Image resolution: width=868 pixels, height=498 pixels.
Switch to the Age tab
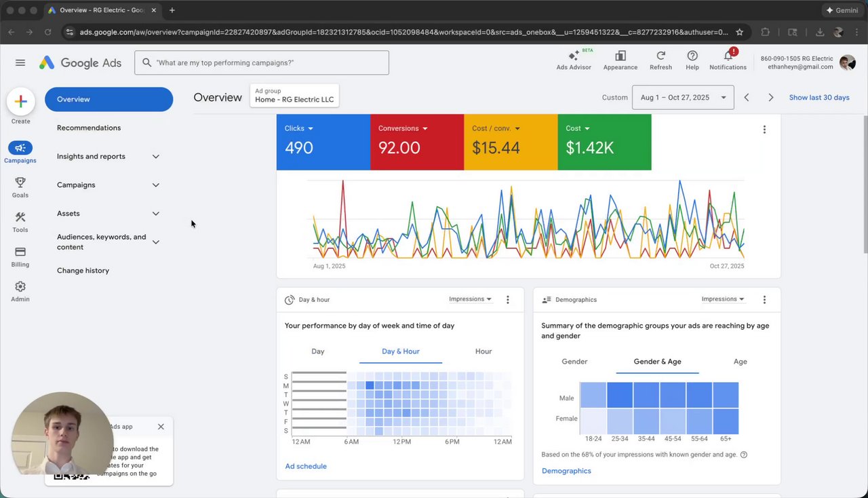pos(741,362)
